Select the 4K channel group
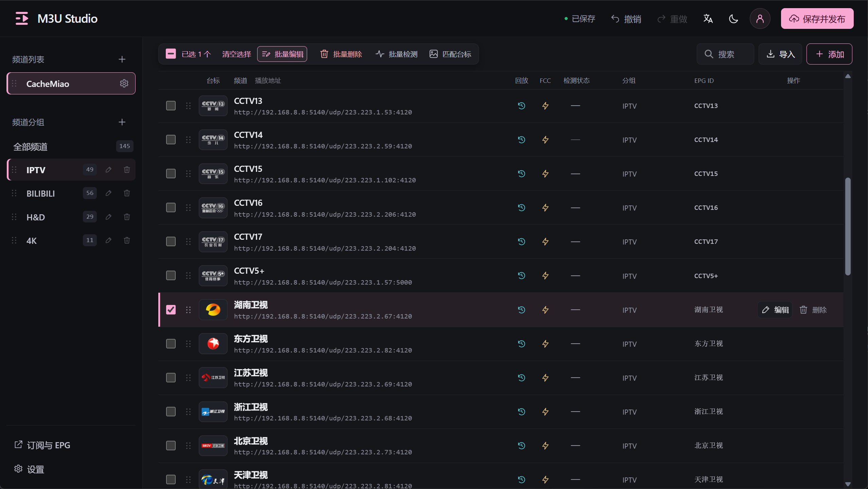This screenshot has height=489, width=868. pyautogui.click(x=71, y=240)
